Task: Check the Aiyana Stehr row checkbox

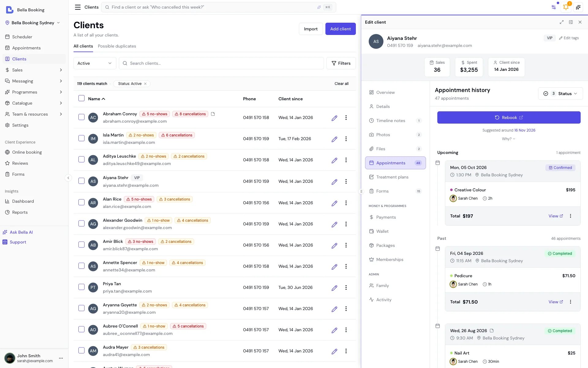Action: [81, 181]
